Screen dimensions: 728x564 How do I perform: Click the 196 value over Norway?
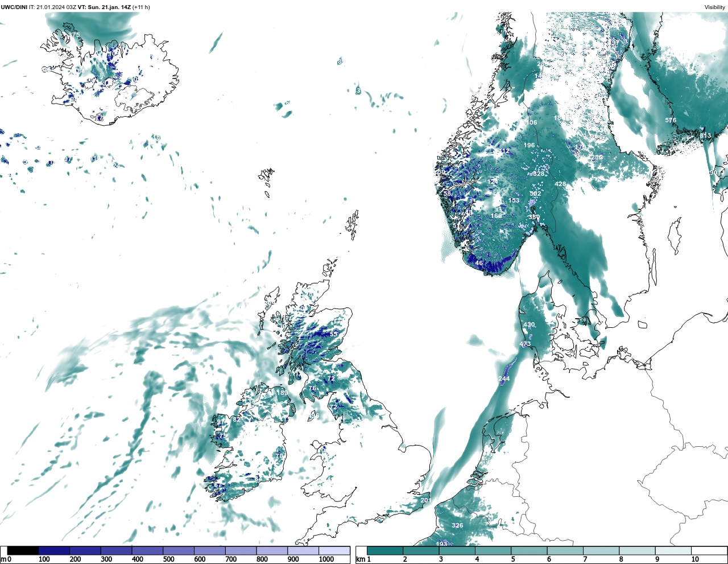click(x=529, y=145)
